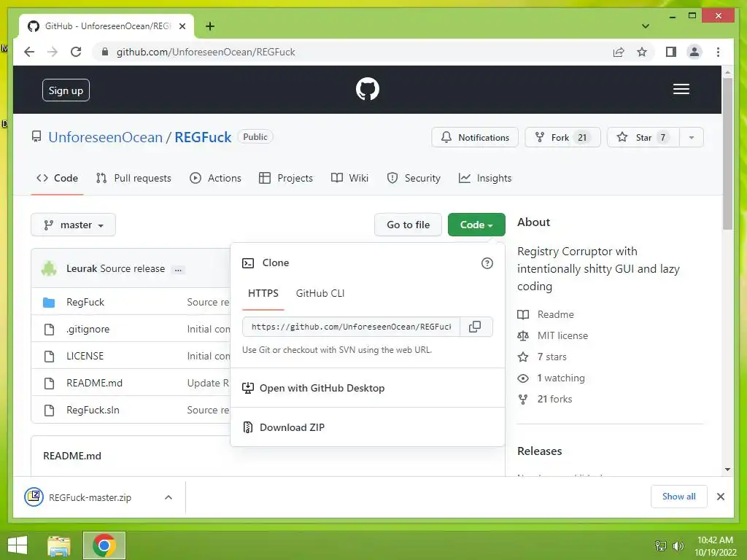
Task: Click Leurak's avatar in commit row
Action: click(x=49, y=268)
